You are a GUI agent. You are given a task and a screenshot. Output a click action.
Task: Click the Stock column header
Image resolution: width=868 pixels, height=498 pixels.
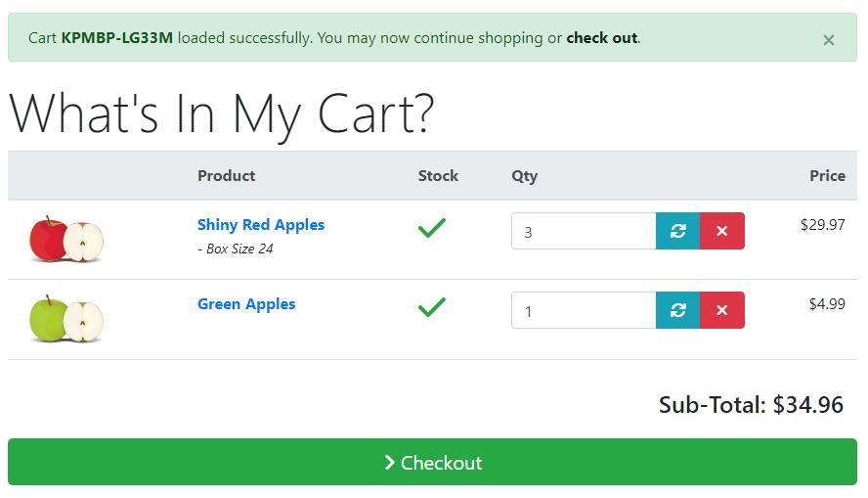click(x=438, y=175)
